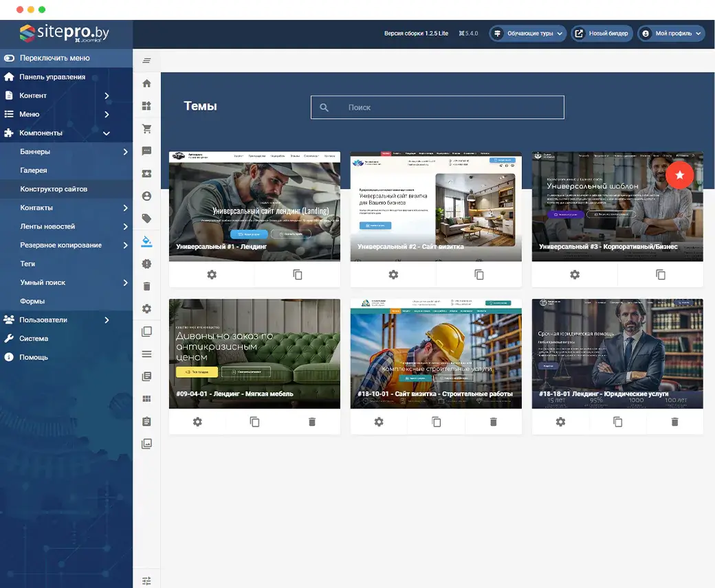Select Панель управления in the sidebar
This screenshot has height=588, width=715.
tap(52, 77)
